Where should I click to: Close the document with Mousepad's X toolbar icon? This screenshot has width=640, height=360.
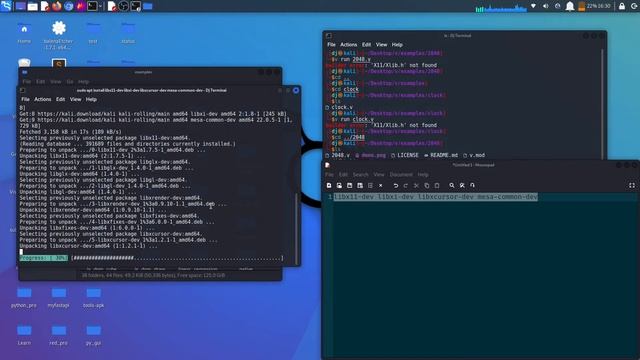(x=380, y=185)
